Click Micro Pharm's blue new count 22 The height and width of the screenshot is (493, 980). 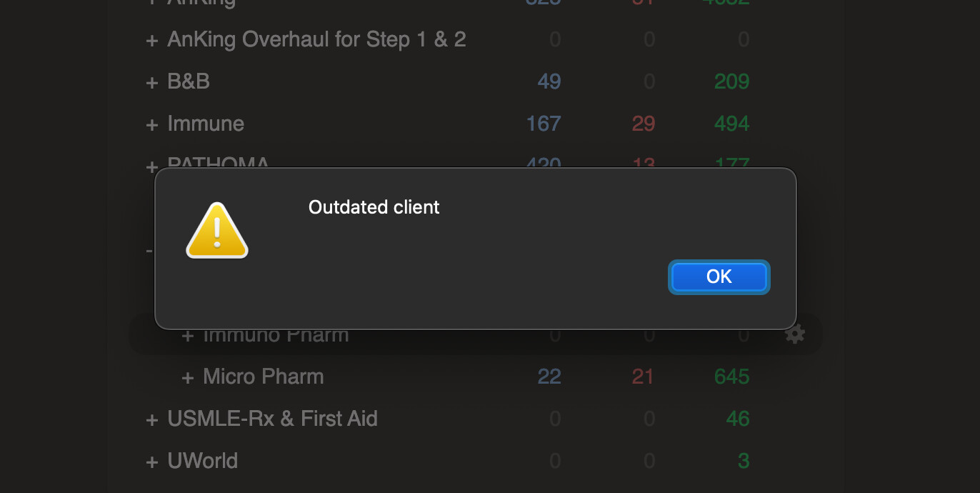[x=549, y=377]
